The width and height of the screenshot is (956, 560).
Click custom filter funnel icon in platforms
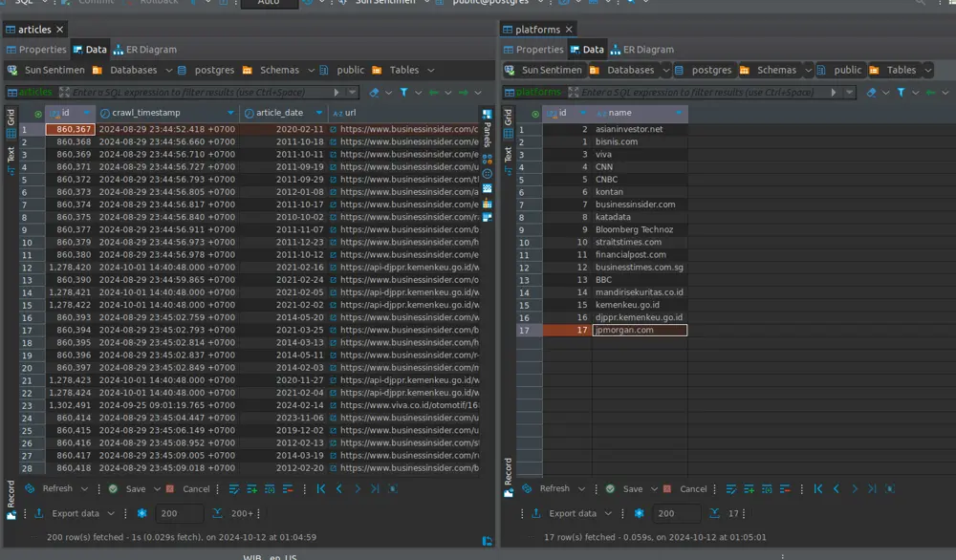pos(902,93)
